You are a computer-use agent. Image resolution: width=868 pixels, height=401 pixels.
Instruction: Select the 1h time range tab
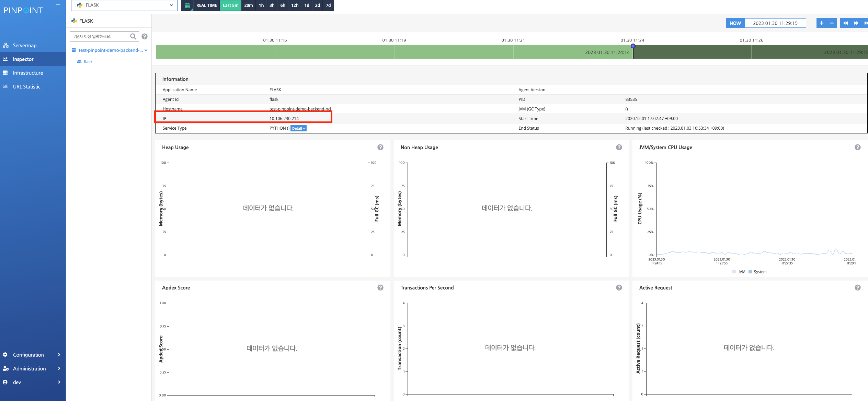point(261,5)
